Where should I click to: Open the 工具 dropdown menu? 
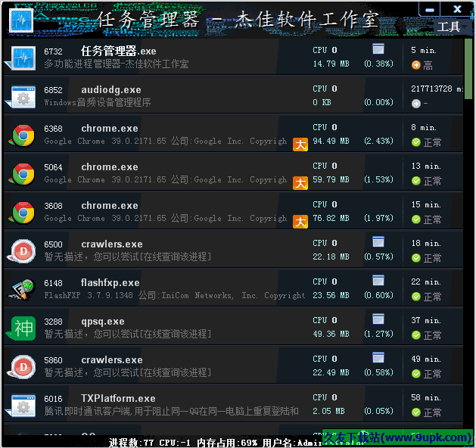tap(453, 26)
